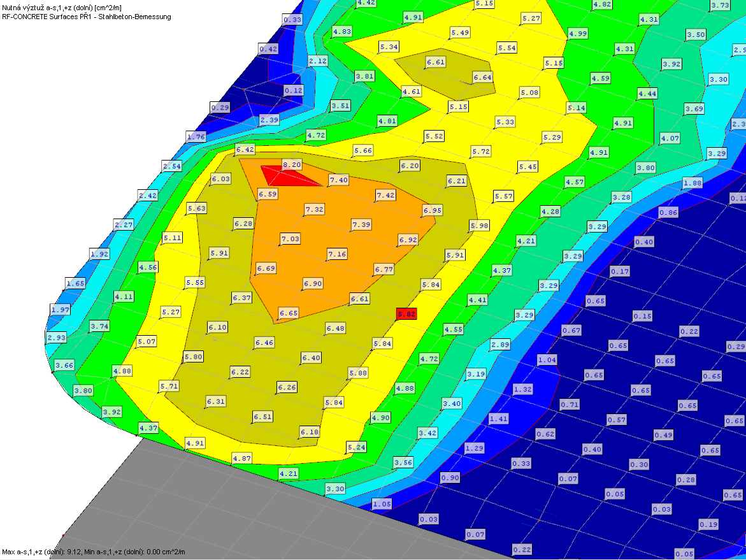
Task: Select the 6.42 value label
Action: pyautogui.click(x=245, y=149)
